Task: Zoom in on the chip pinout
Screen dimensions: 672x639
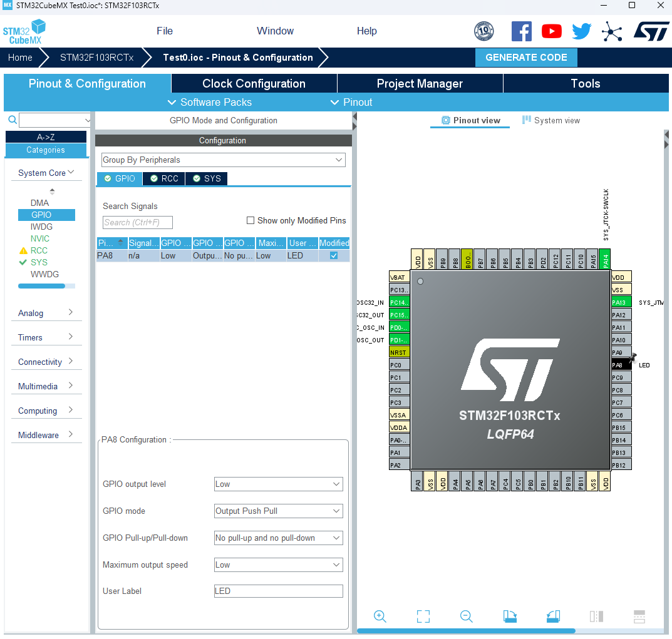Action: (x=380, y=616)
